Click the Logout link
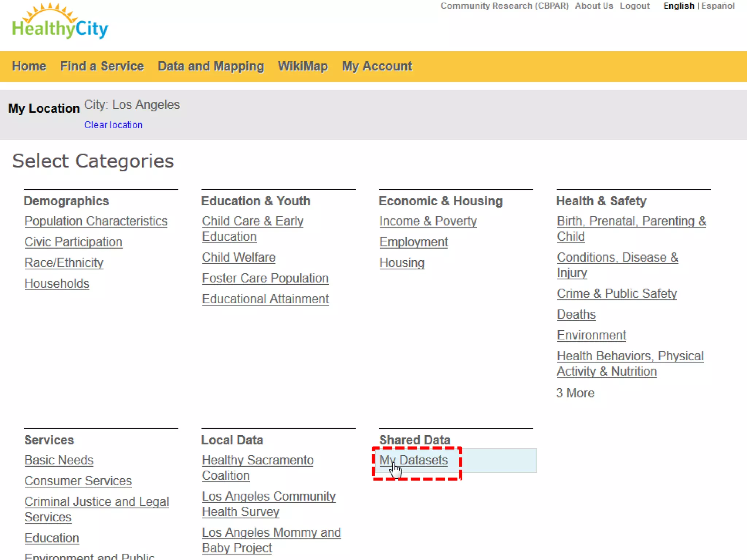The image size is (747, 560). point(635,6)
